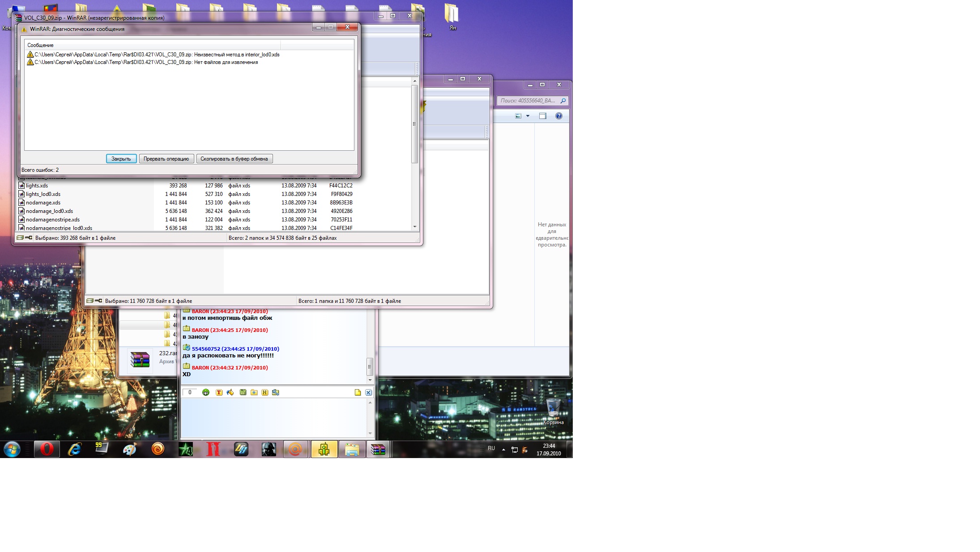Click the yellow note icon in chat toolbar

coord(358,392)
